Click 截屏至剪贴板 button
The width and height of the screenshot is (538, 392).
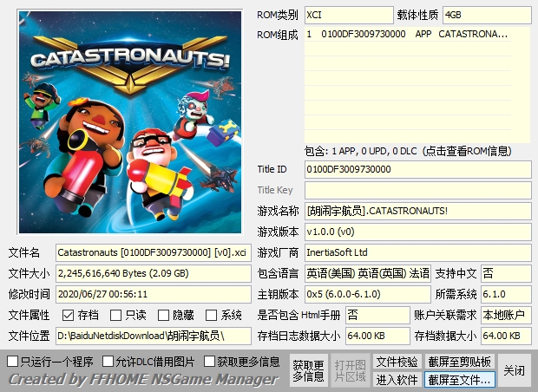point(460,362)
